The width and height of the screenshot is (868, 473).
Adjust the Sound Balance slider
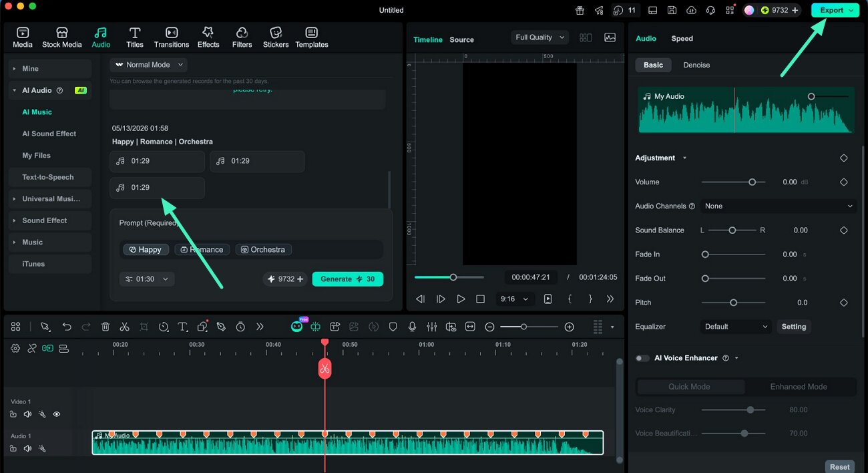point(732,230)
